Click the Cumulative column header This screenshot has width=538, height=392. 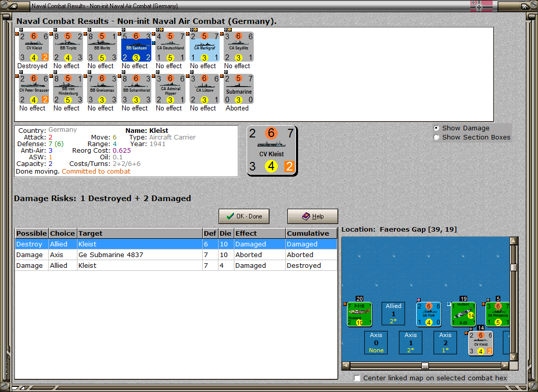click(x=311, y=233)
